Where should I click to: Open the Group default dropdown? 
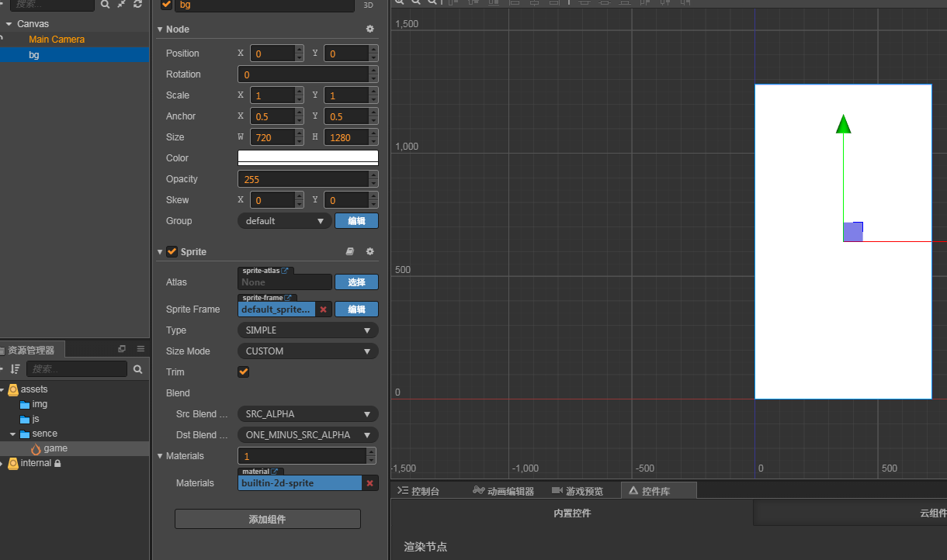[x=284, y=221]
